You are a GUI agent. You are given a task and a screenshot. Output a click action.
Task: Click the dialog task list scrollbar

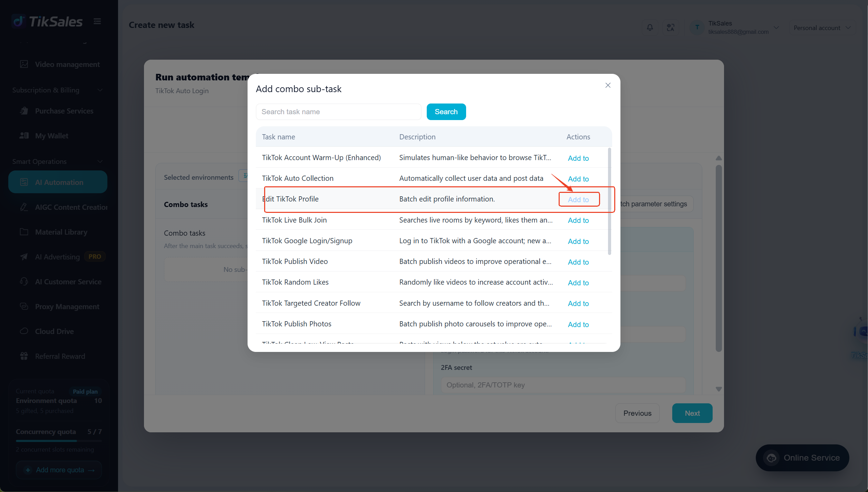pyautogui.click(x=609, y=201)
